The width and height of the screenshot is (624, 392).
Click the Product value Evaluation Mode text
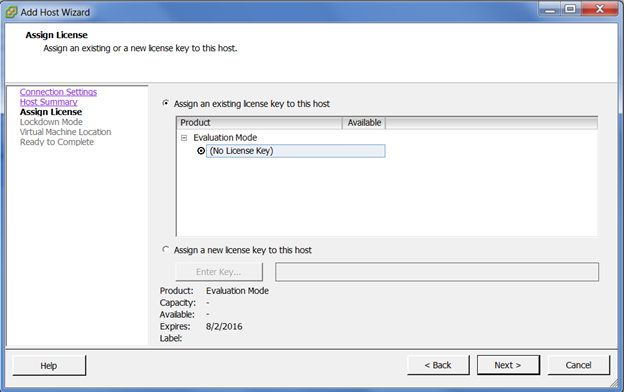(x=237, y=291)
